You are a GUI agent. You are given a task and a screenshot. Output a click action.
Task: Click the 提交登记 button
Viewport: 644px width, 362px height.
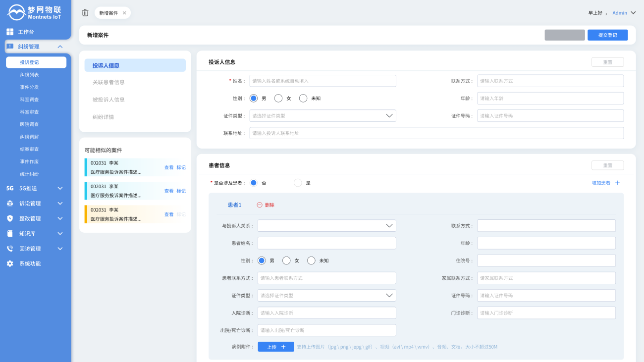pos(607,35)
